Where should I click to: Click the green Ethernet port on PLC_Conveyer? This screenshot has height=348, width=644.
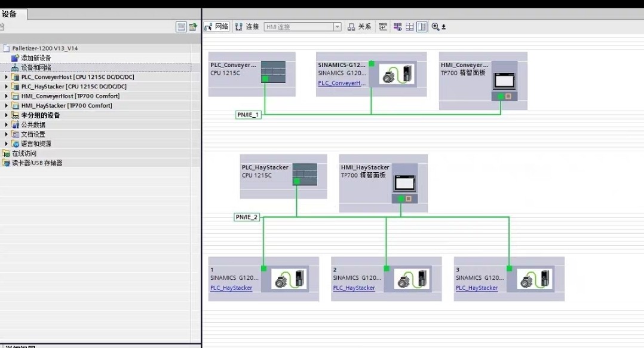coord(265,78)
